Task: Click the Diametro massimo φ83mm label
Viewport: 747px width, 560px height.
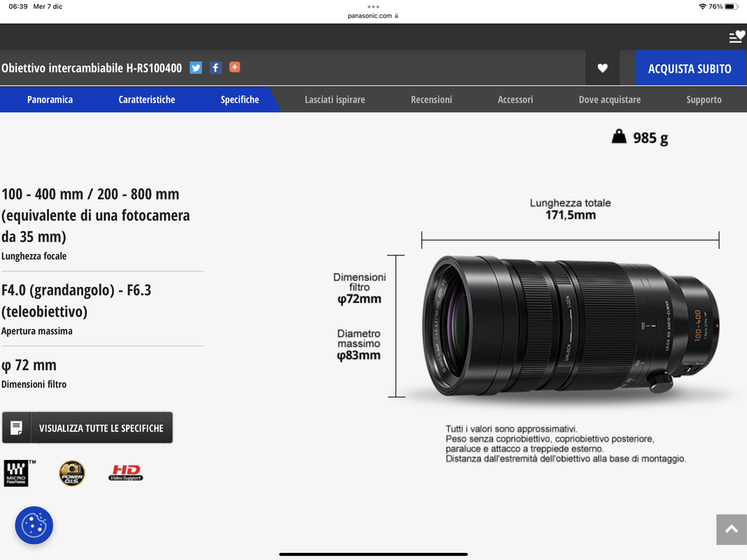Action: [358, 344]
